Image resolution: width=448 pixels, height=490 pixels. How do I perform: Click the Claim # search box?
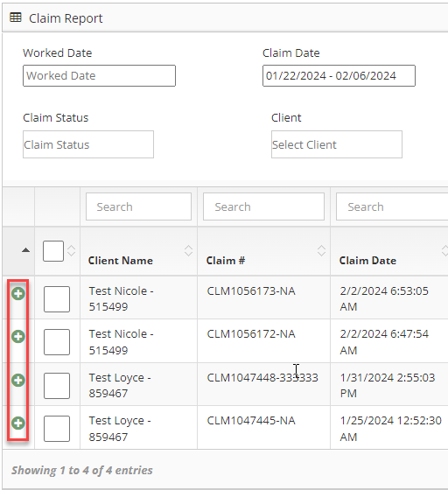click(263, 206)
